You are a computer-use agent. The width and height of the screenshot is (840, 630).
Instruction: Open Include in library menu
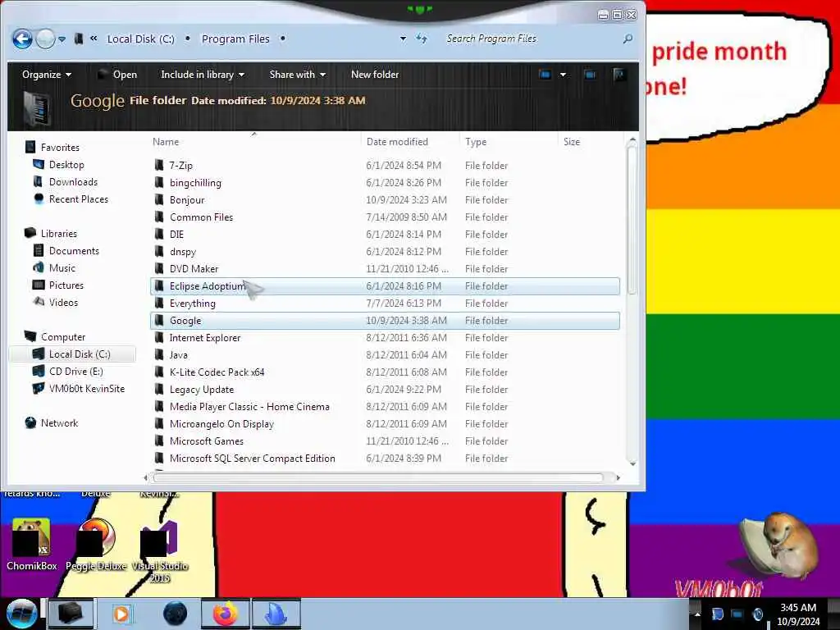coord(203,75)
